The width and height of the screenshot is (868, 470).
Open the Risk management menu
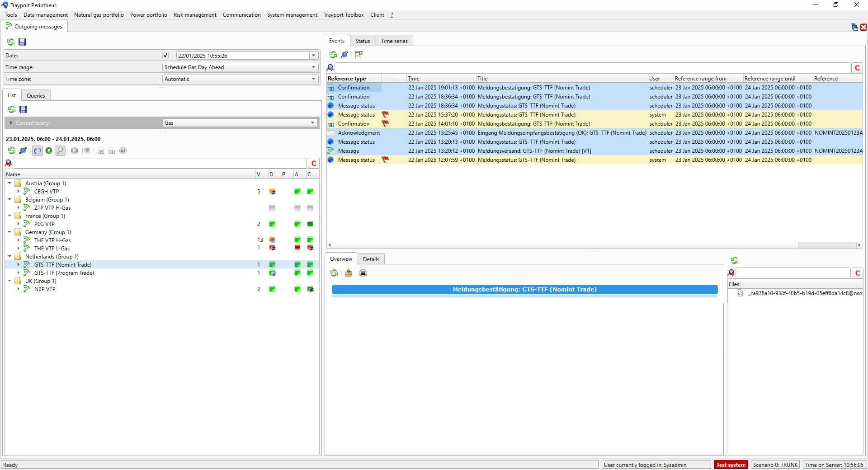195,15
